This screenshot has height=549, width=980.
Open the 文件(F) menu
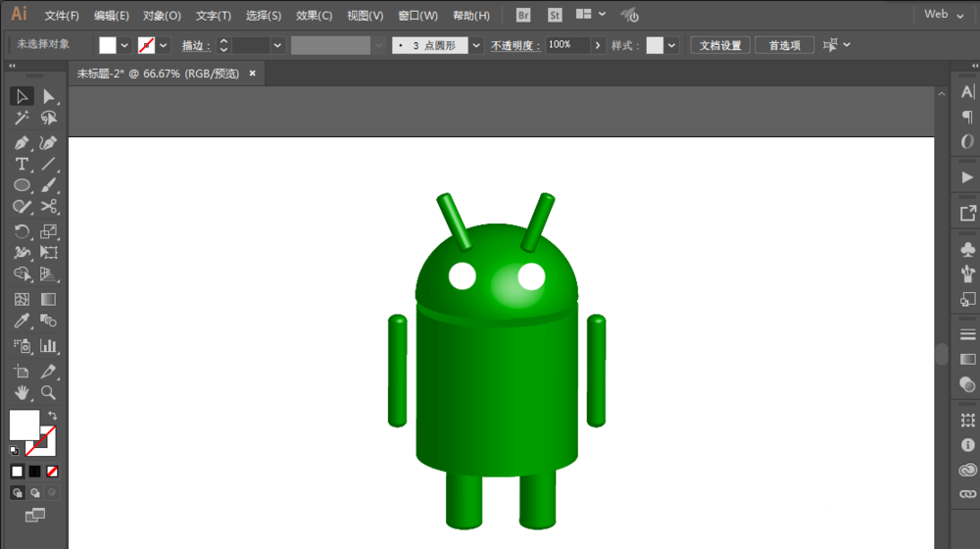click(x=61, y=16)
